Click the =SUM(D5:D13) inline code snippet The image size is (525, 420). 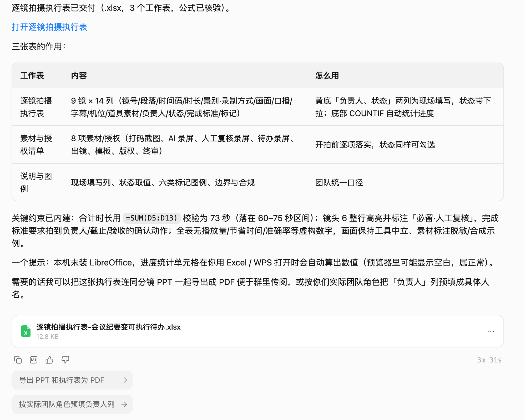coord(152,218)
